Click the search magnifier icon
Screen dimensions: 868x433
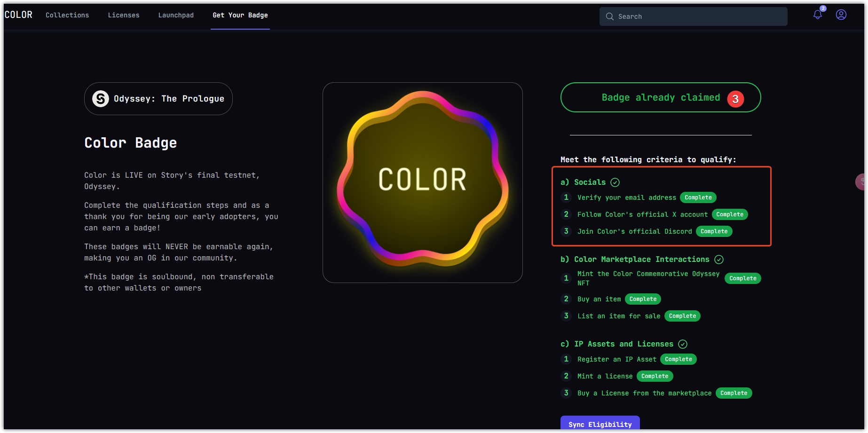(x=610, y=16)
